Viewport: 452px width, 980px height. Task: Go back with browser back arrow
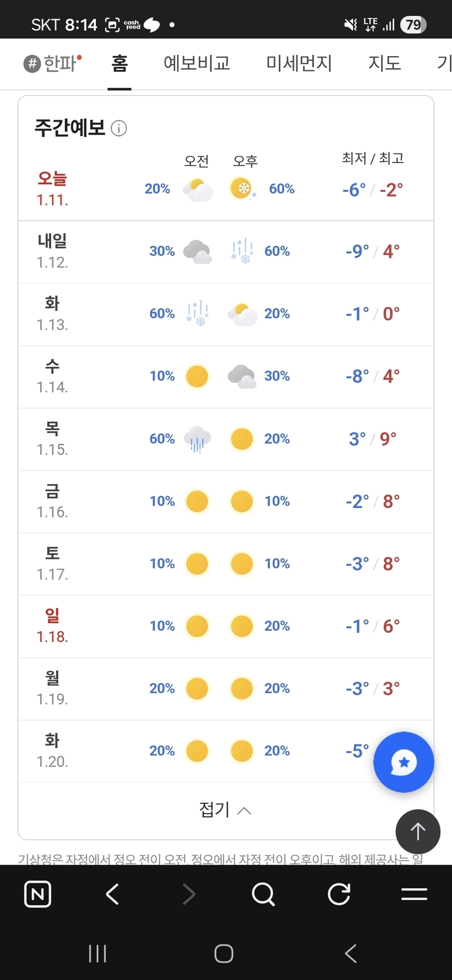click(x=112, y=894)
